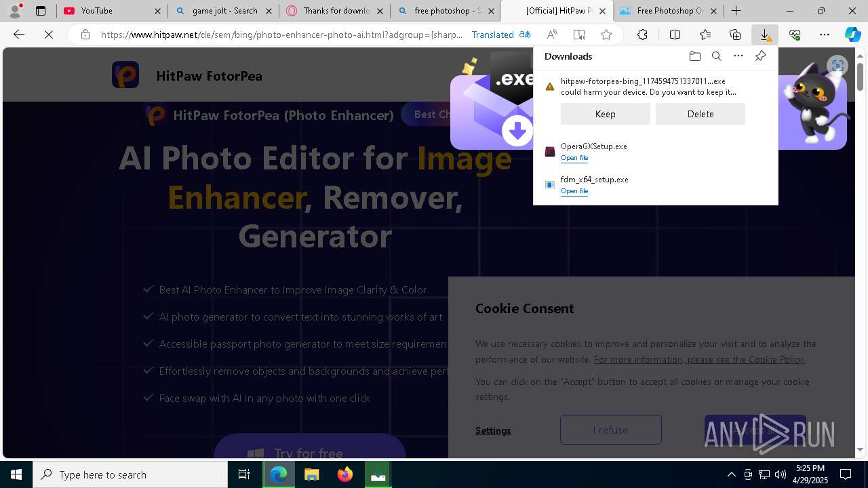Add this page to favorites star
Image resolution: width=868 pixels, height=488 pixels.
[606, 35]
